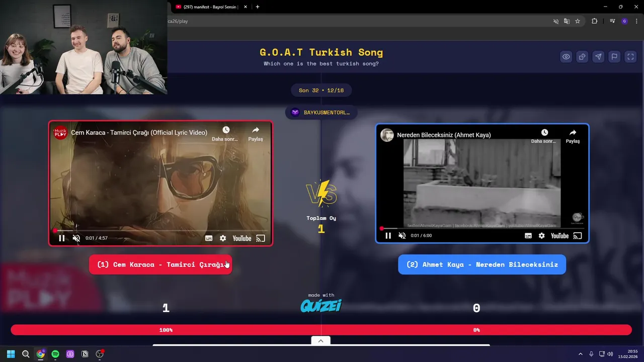
Task: Unmute the Ahmet Kaya video
Action: pos(402,236)
